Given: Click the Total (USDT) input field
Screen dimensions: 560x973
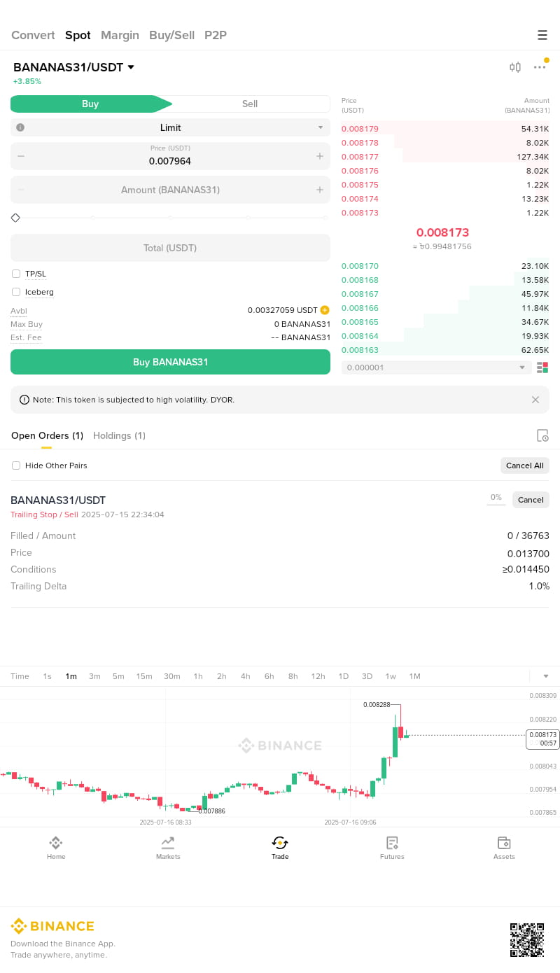Looking at the screenshot, I should [170, 248].
